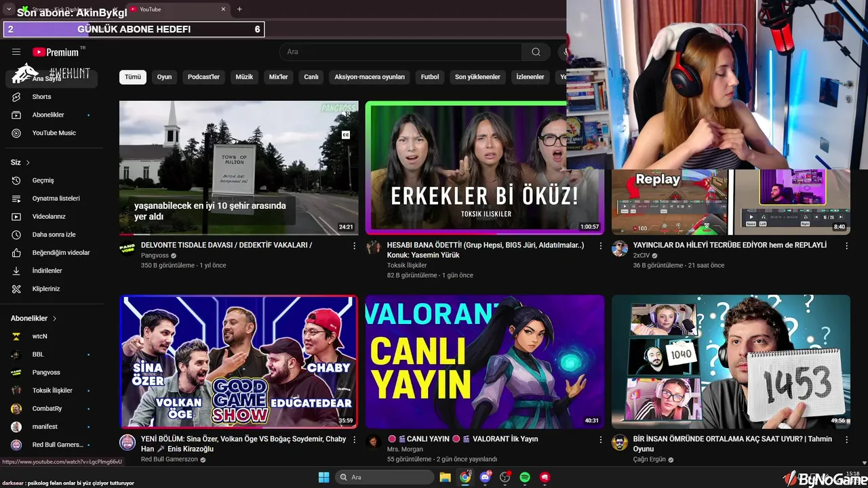
Task: Click the CC icon on Town of Milton thumbnail
Action: point(346,135)
